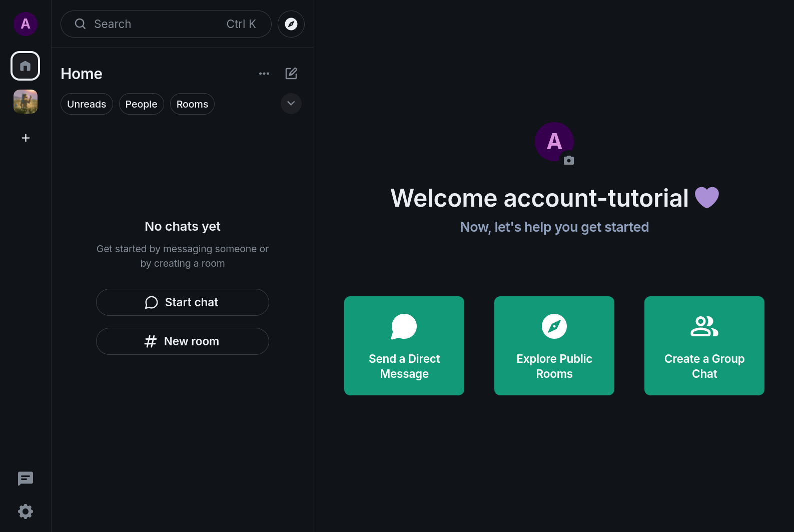This screenshot has width=794, height=532.
Task: Toggle the Unreads filter
Action: tap(87, 104)
